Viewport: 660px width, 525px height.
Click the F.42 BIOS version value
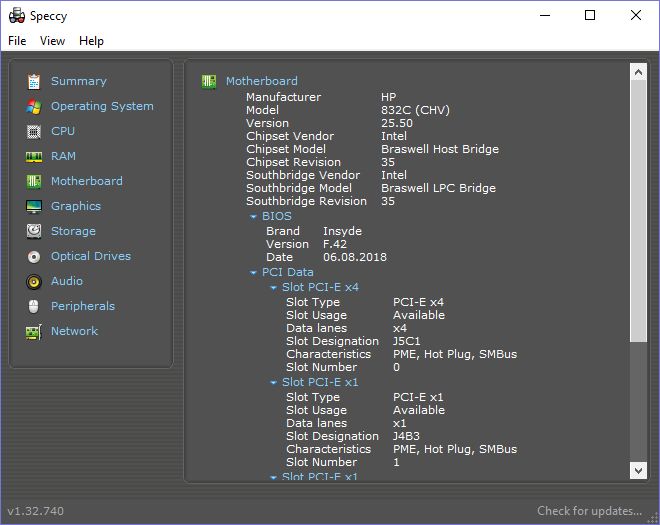[335, 244]
